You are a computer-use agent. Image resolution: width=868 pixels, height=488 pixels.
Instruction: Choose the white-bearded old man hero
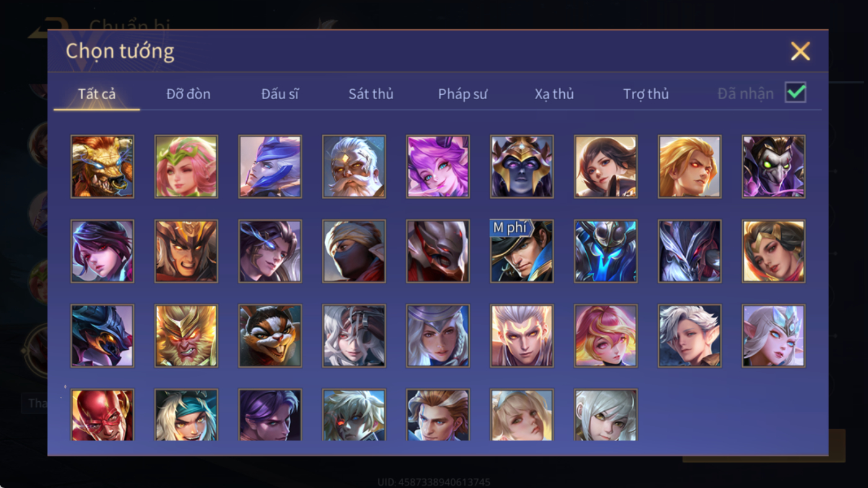[354, 167]
